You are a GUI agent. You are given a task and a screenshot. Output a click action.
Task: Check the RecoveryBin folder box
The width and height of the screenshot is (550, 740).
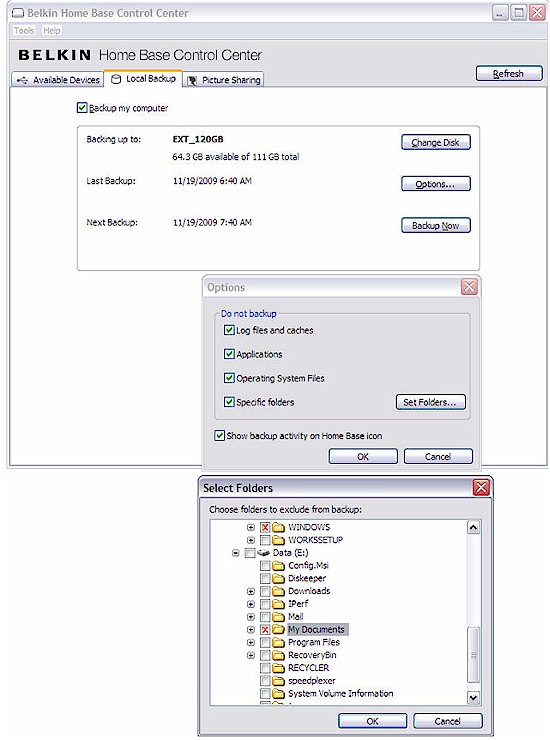pyautogui.click(x=265, y=655)
